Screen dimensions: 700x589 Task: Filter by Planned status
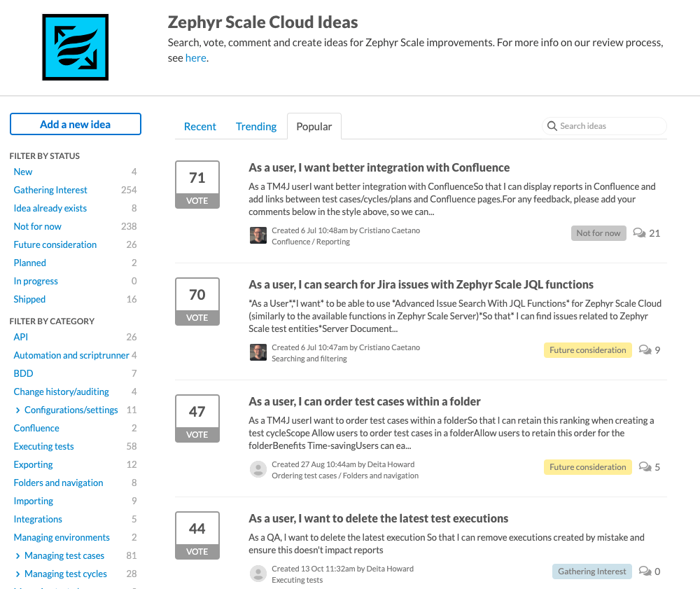(29, 263)
